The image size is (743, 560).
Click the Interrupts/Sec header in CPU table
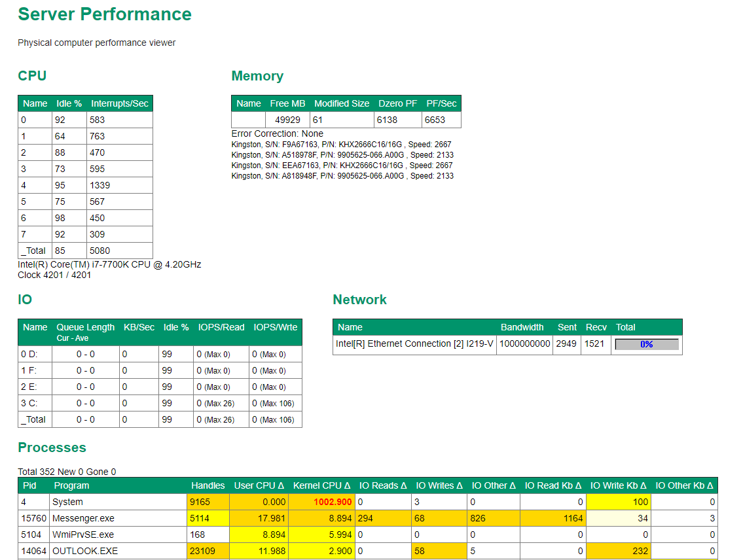(x=120, y=103)
